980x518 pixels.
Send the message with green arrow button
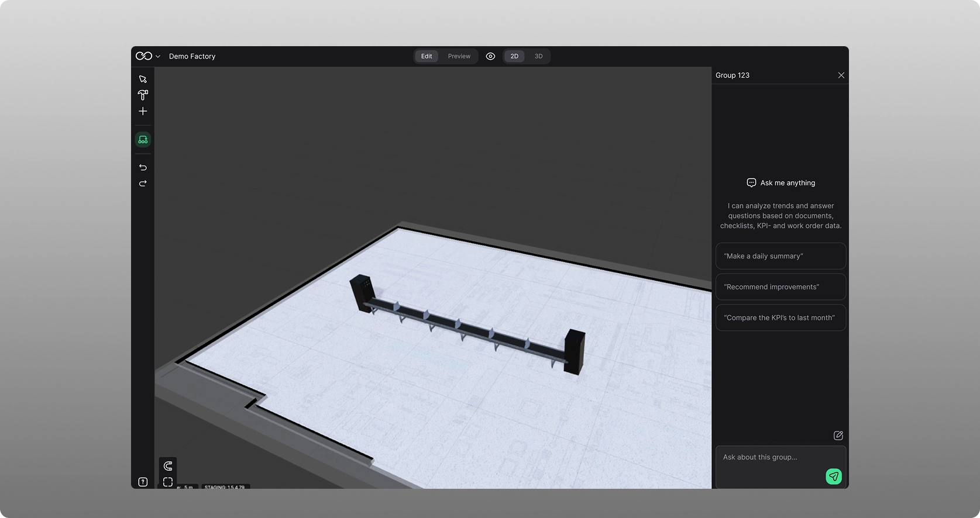click(834, 476)
